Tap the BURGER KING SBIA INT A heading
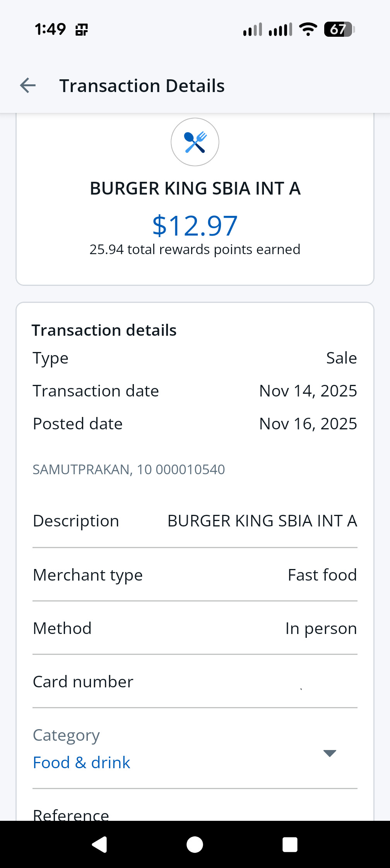 [195, 189]
